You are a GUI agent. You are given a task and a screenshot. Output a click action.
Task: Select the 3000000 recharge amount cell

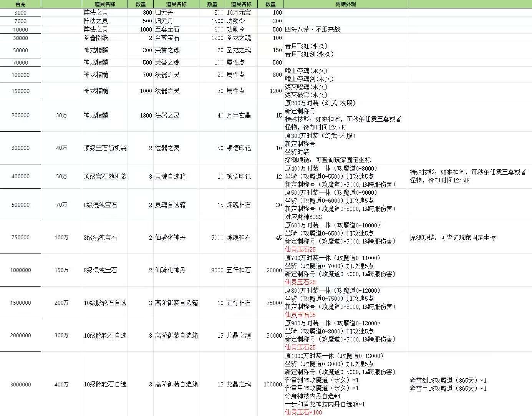click(20, 384)
